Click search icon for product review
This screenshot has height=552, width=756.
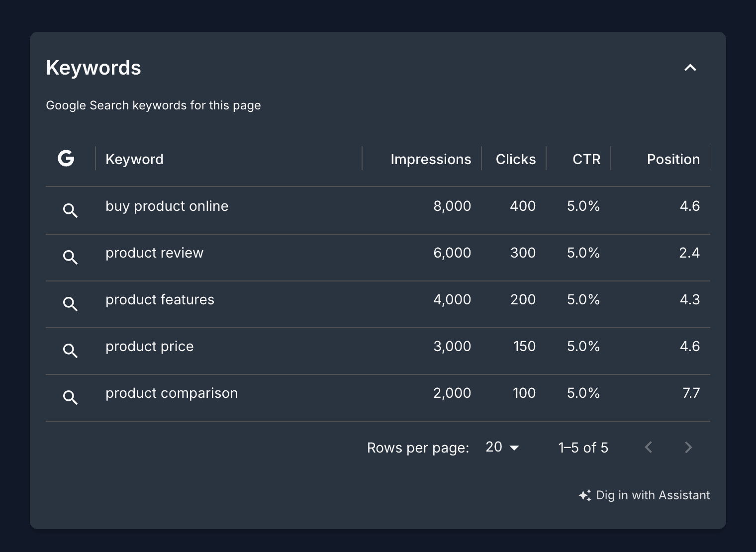(70, 257)
